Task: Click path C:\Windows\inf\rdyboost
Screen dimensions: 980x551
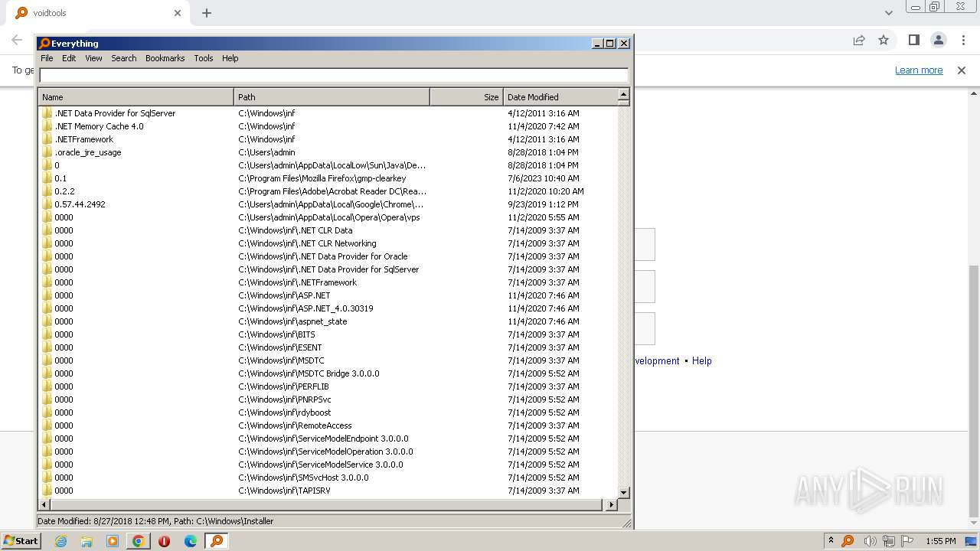Action: [284, 412]
